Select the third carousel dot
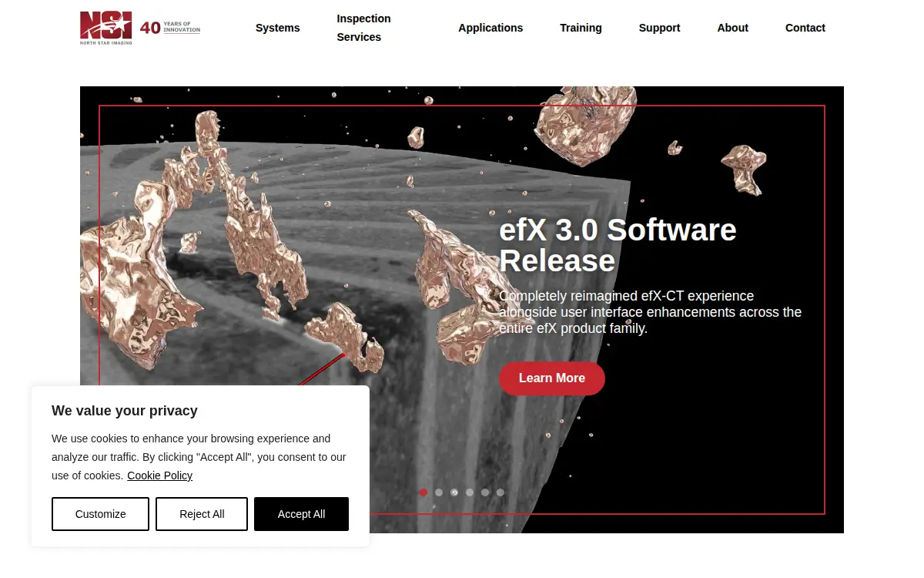 (x=454, y=492)
